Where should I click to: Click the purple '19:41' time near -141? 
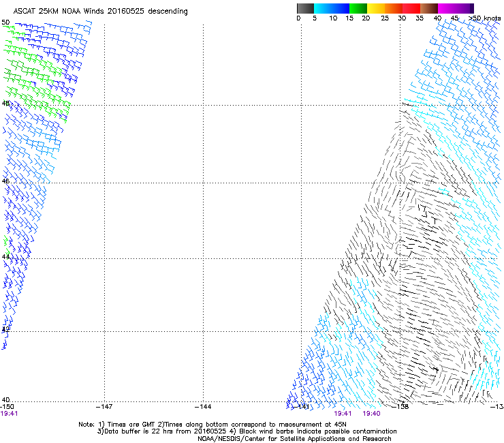coord(343,414)
